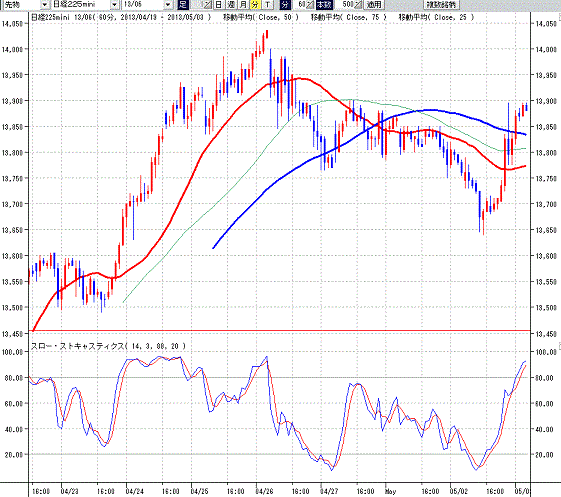Screen dimensions: 561x497
Task: Select the minute (分) candle period
Action: point(255,5)
